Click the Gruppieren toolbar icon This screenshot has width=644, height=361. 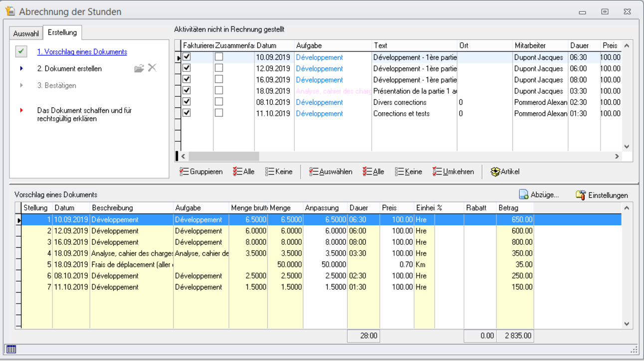184,172
